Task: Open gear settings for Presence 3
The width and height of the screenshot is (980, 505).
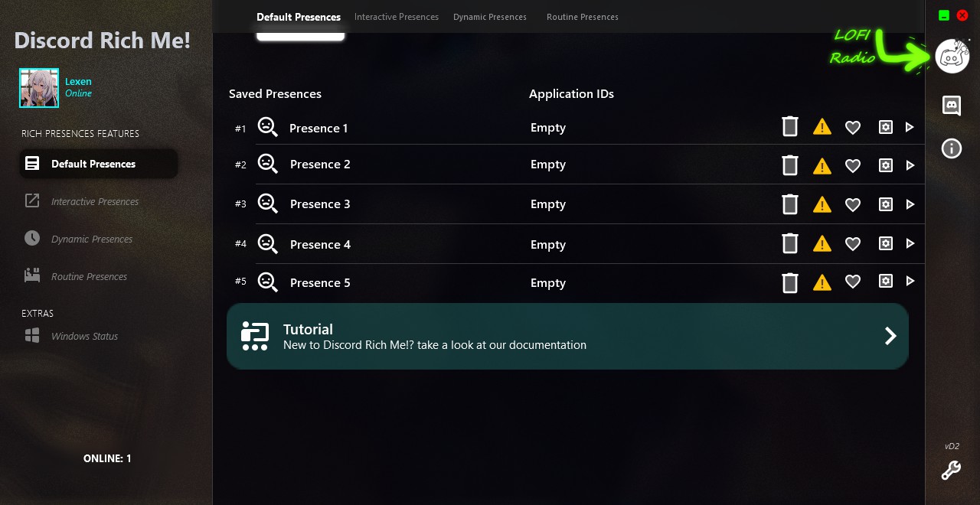Action: 886,204
